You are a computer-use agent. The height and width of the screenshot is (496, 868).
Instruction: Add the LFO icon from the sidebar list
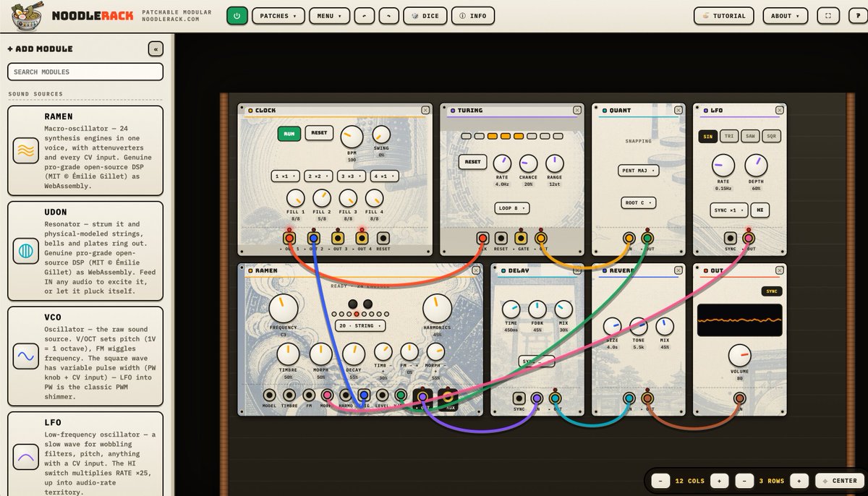(x=25, y=456)
